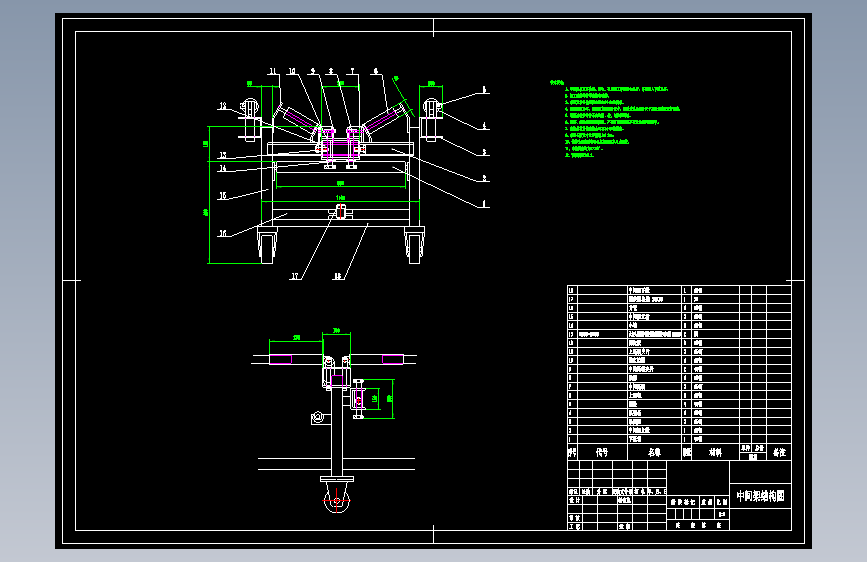Select the 备注 header cell in the parts table
Image resolution: width=867 pixels, height=562 pixels.
coord(780,452)
